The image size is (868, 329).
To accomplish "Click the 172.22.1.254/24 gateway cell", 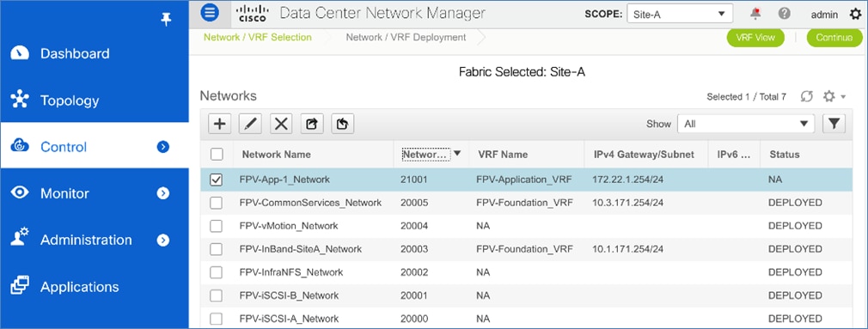I will tap(627, 180).
